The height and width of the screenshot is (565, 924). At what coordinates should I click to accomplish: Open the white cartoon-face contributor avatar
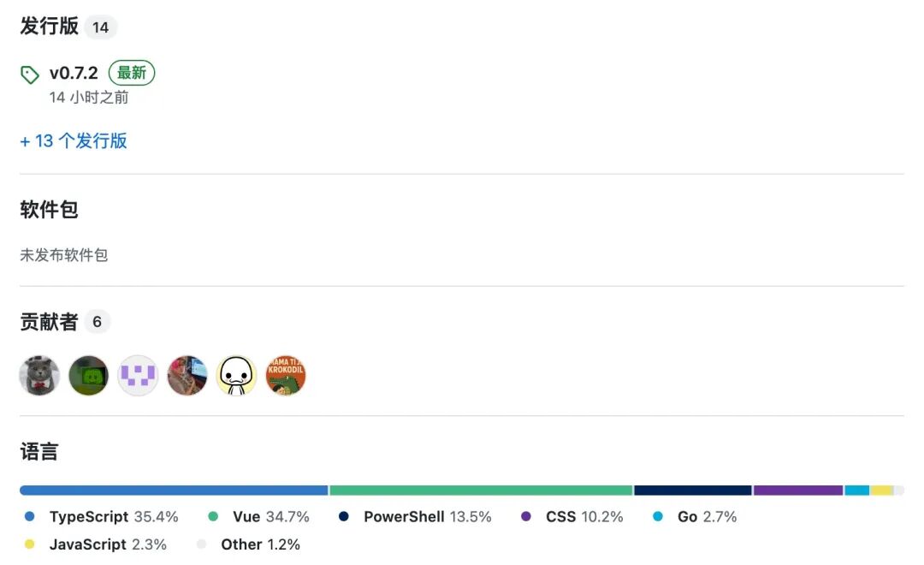pyautogui.click(x=237, y=376)
